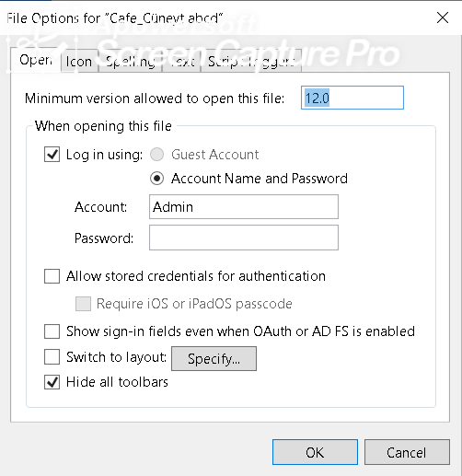Uncheck the Log in using checkbox
462x476 pixels.
pyautogui.click(x=52, y=155)
